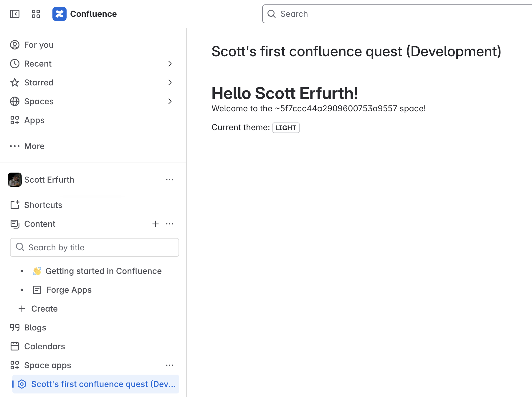Open the app switcher grid icon
Viewport: 532px width, 397px height.
coord(36,14)
